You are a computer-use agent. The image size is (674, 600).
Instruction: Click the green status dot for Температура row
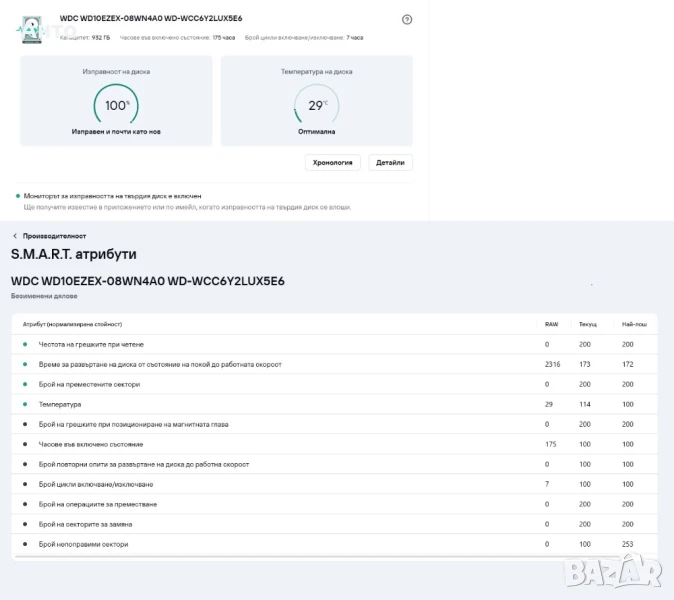click(24, 404)
